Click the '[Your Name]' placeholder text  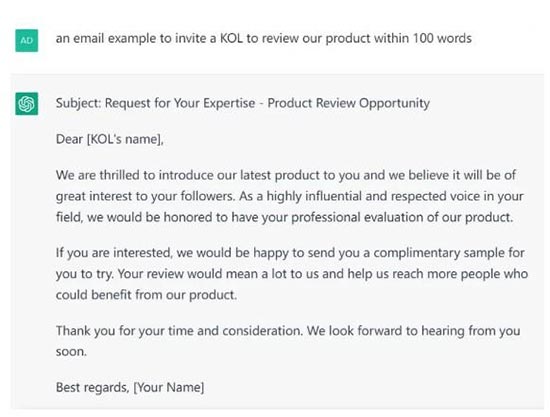[x=169, y=387]
